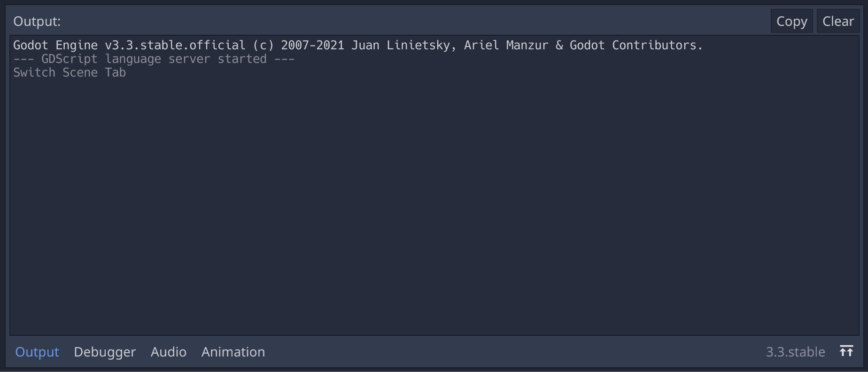Click the '2007-2021' year range in the log
The height and width of the screenshot is (372, 868).
click(x=312, y=46)
